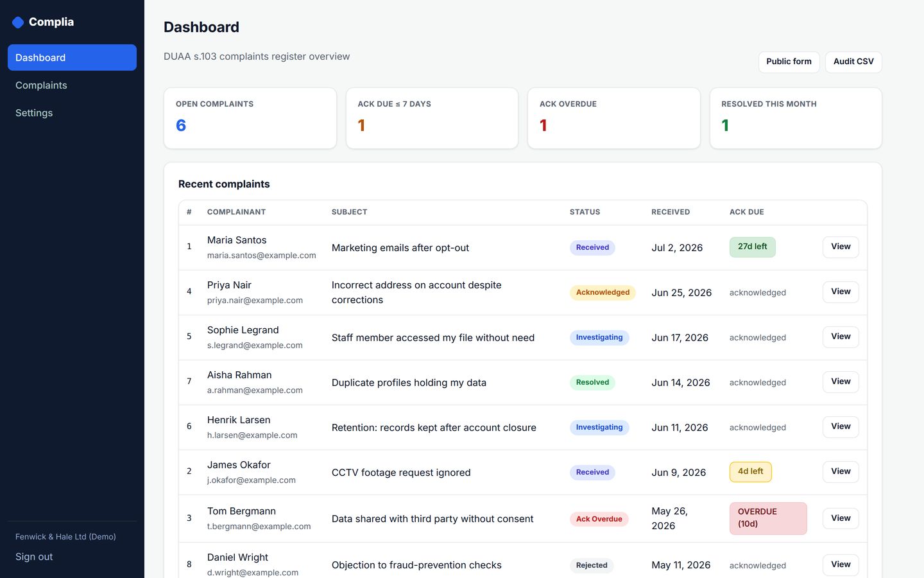This screenshot has width=924, height=578.
Task: Select the Ack Due ≤ 7 Days card
Action: click(x=432, y=118)
